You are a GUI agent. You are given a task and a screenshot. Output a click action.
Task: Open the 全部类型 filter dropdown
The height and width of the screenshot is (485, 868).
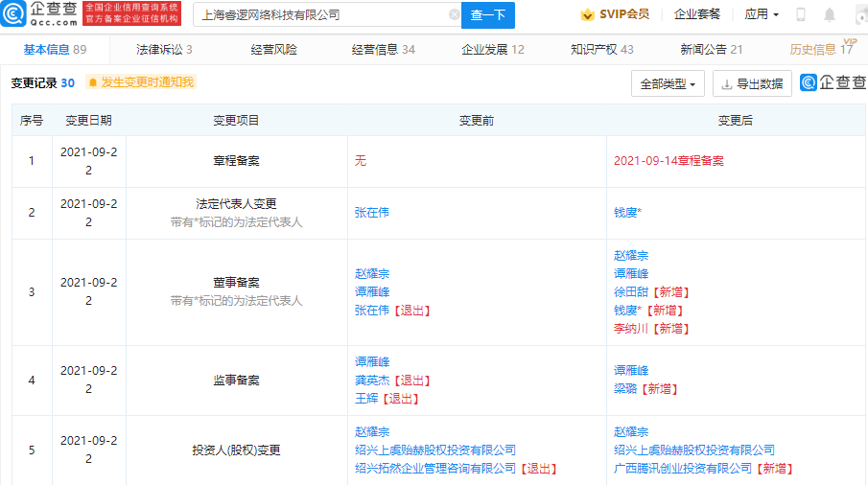click(x=668, y=84)
